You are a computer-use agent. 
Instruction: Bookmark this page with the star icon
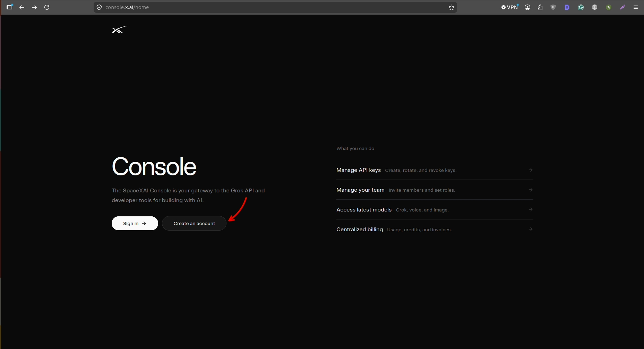452,7
